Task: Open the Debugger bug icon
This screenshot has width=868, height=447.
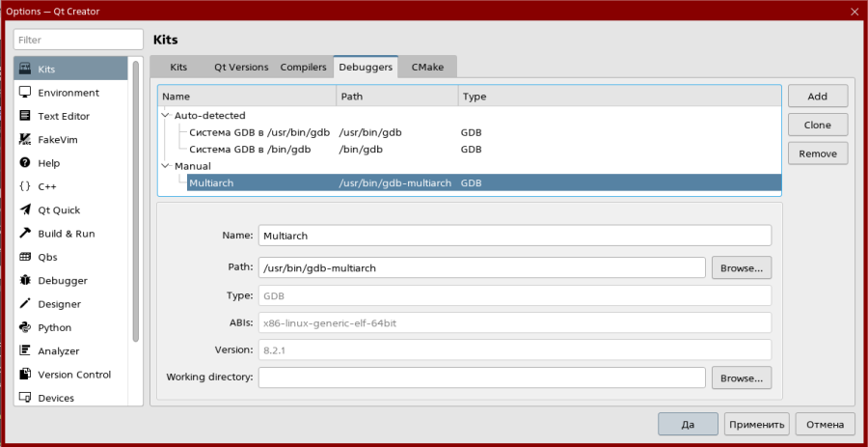Action: [26, 280]
